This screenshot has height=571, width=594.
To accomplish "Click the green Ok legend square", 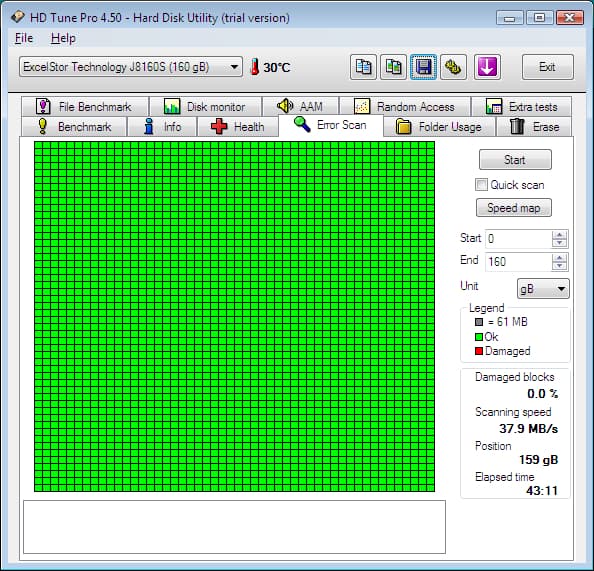I will 479,336.
